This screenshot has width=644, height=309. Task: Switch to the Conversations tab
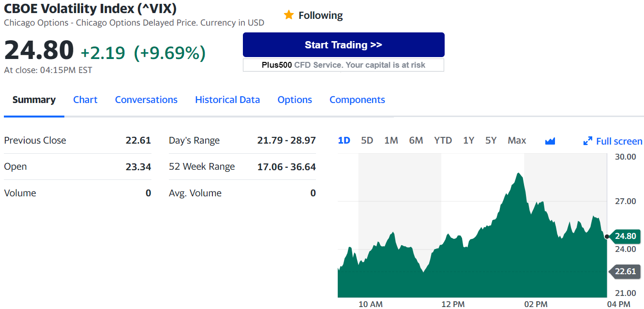(146, 100)
